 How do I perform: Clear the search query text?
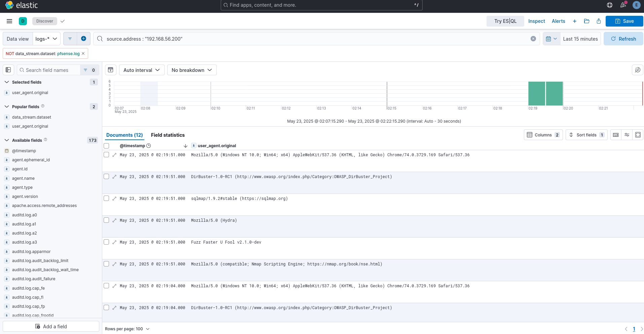[x=533, y=39]
